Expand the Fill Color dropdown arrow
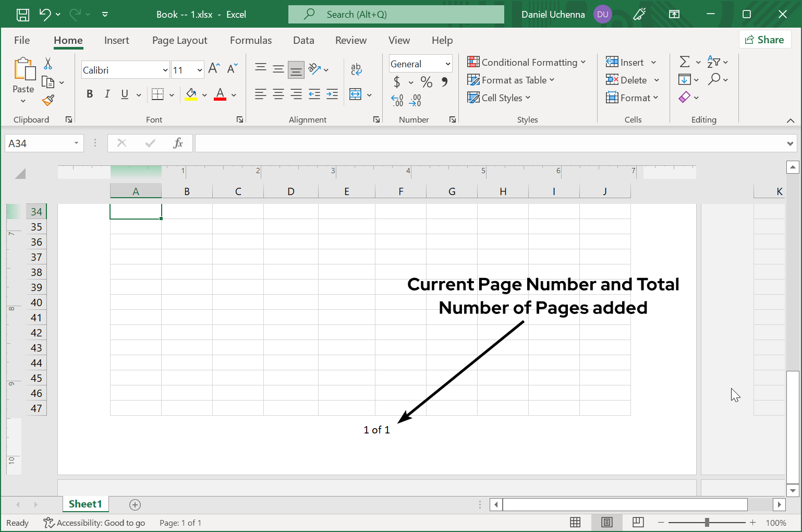 pos(204,95)
